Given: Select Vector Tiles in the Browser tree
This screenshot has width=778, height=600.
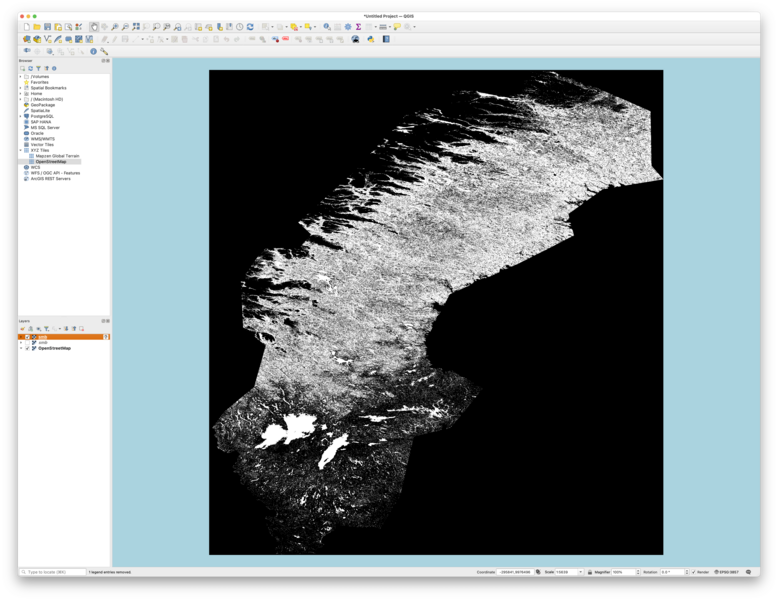Looking at the screenshot, I should pos(42,145).
